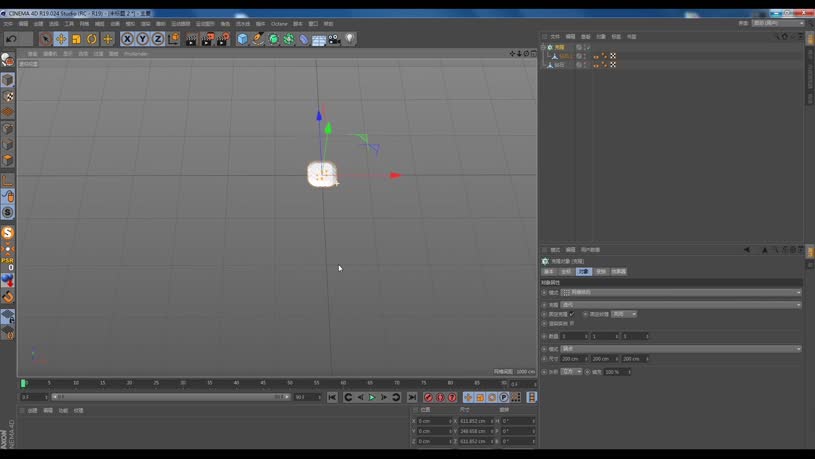
Task: Click the end frame 90 F field
Action: pyautogui.click(x=307, y=397)
